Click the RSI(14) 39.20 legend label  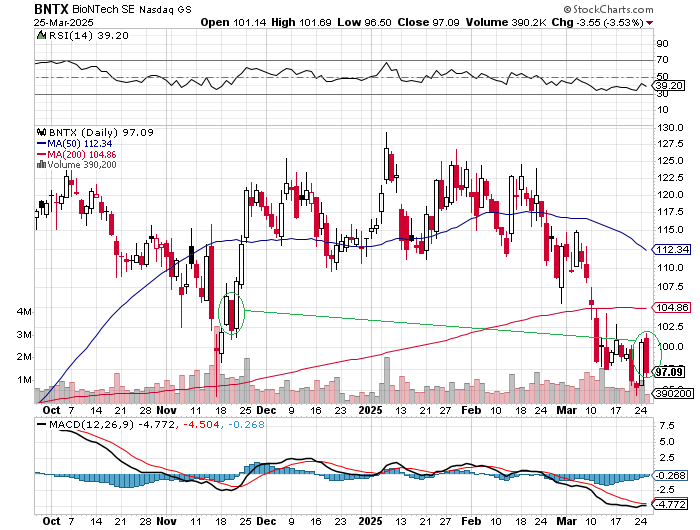(88, 35)
